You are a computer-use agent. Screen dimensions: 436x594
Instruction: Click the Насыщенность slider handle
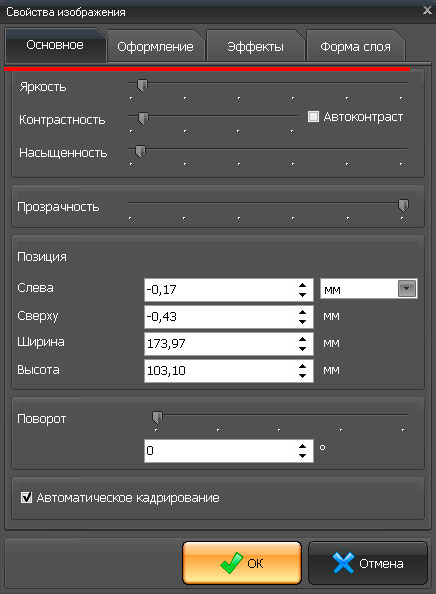click(140, 152)
